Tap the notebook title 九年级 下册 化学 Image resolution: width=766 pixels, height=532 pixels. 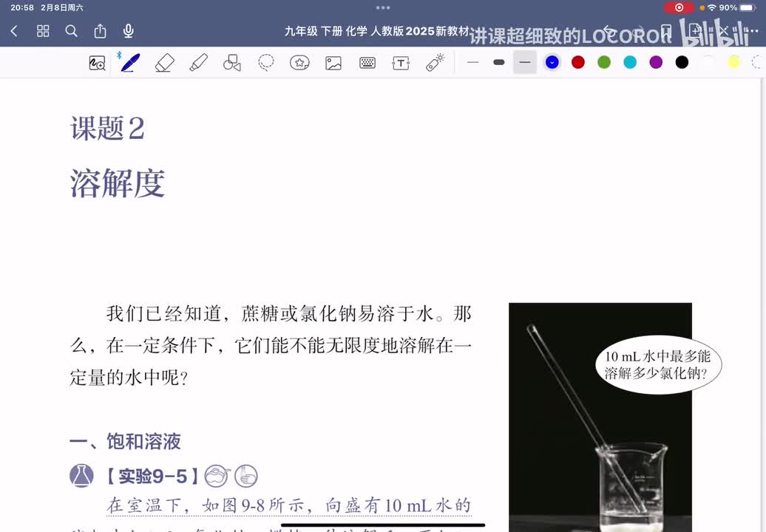coord(376,31)
